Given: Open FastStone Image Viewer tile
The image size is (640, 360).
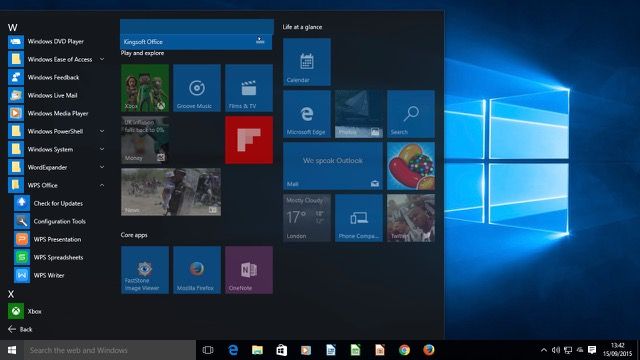Looking at the screenshot, I should [x=145, y=270].
